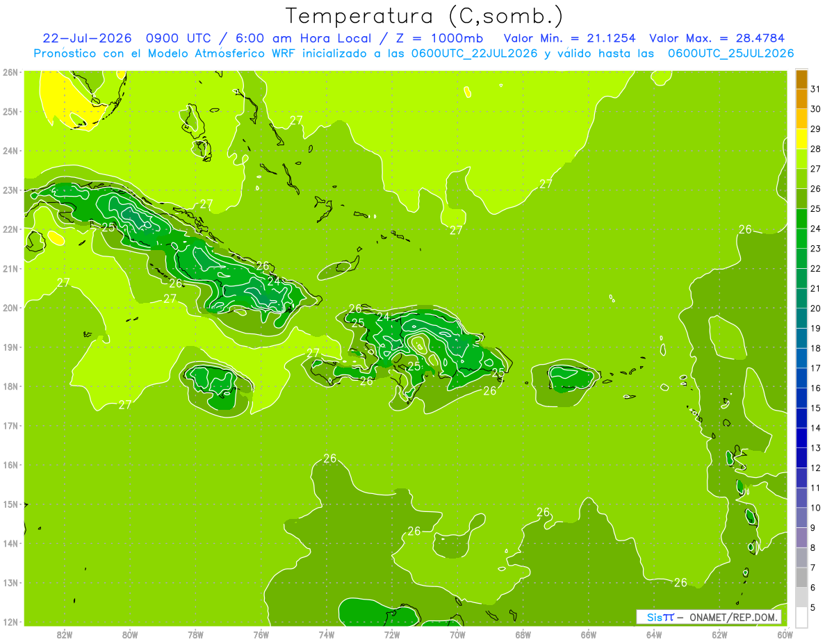The width and height of the screenshot is (834, 644).
Task: Click the 'Temperatura (C,somb.)' title
Action: pos(425,16)
